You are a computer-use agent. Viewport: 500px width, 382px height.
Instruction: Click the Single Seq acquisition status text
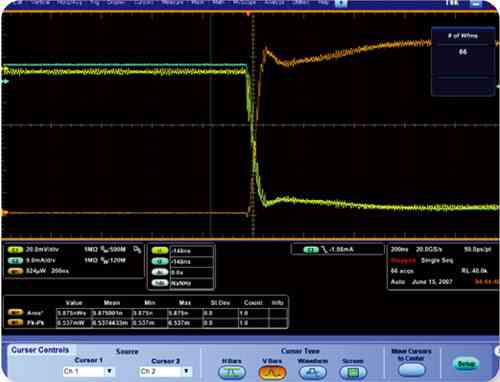pyautogui.click(x=437, y=260)
